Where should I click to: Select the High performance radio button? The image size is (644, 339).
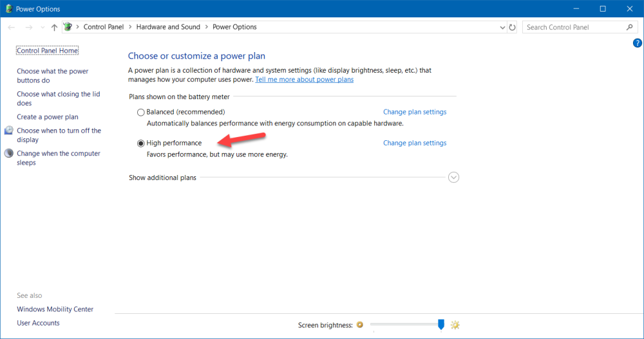[x=141, y=143]
